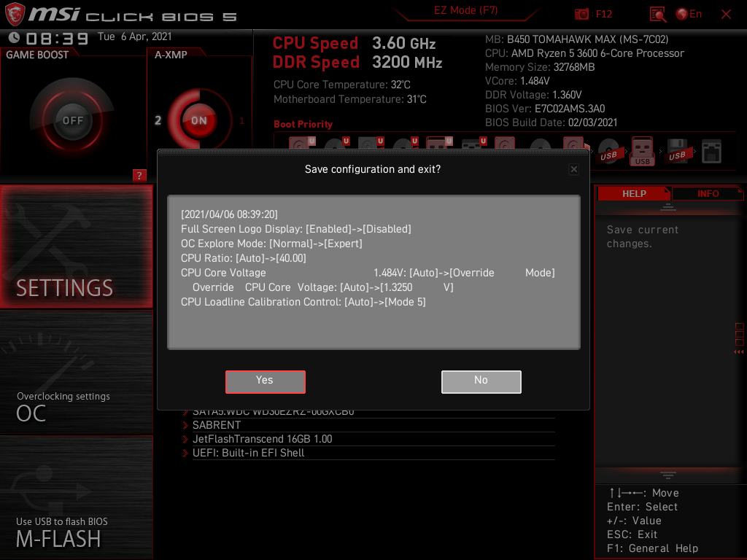Select the USB key boot device icon
747x560 pixels.
tap(642, 152)
